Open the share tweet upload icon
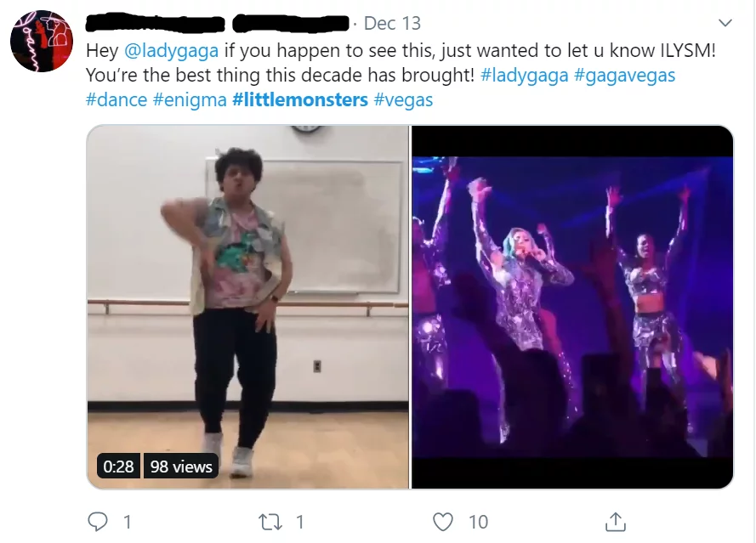The image size is (756, 543). (x=616, y=520)
